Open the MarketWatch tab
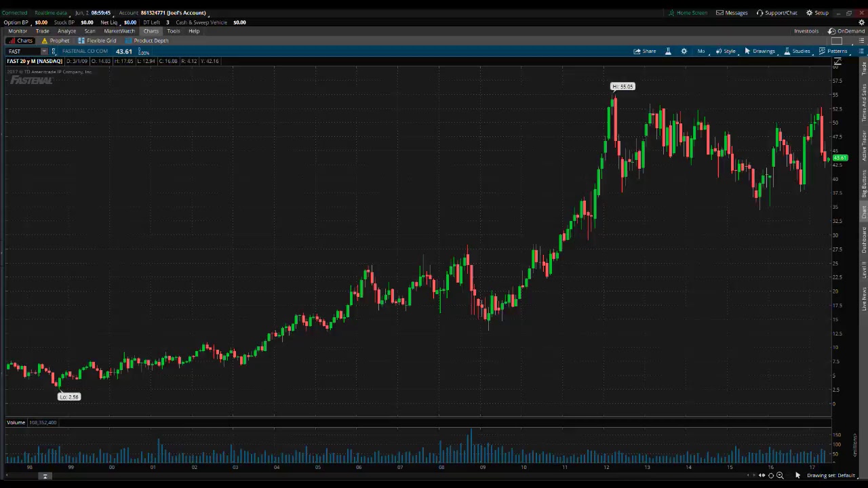 tap(119, 31)
